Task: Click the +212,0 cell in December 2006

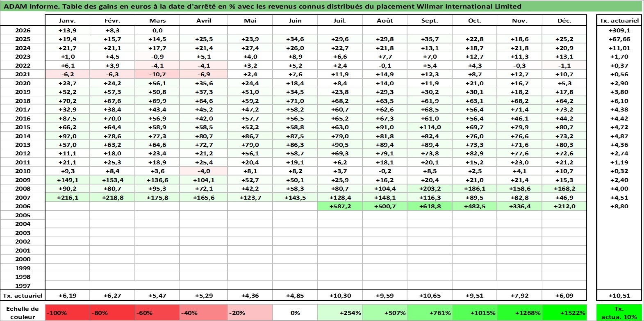Action: tap(564, 206)
